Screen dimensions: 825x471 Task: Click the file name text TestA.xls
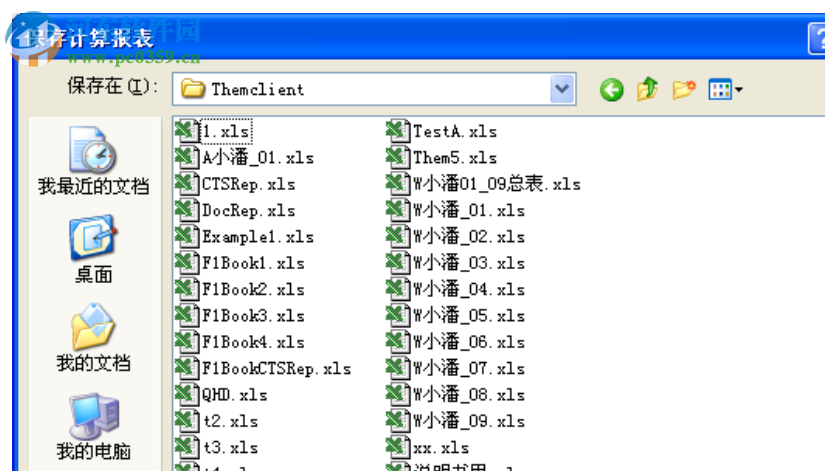pyautogui.click(x=455, y=132)
